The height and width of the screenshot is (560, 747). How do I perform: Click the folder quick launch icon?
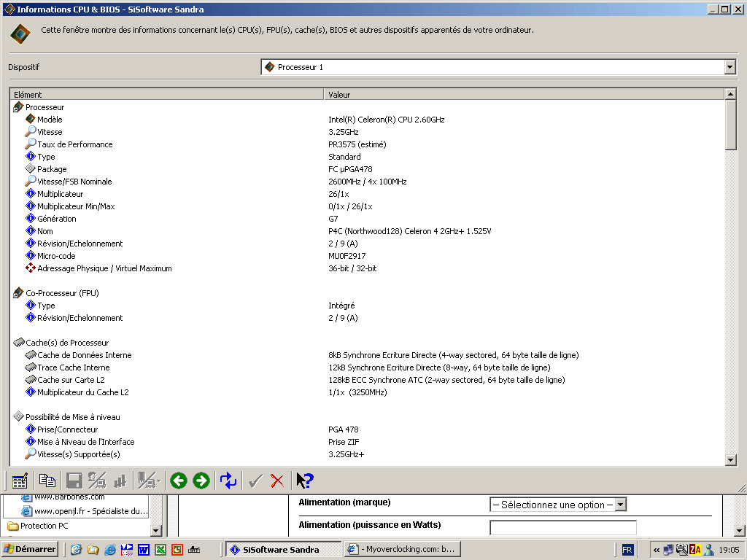[x=93, y=550]
